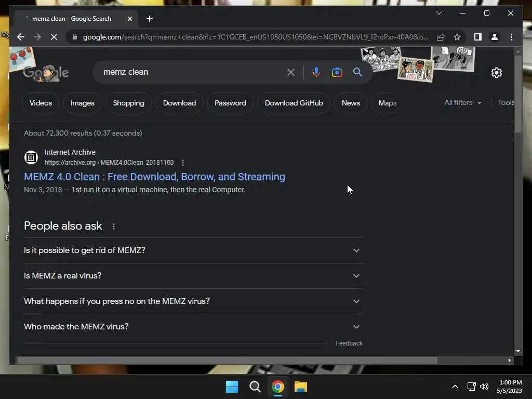Filter results by Images
The image size is (532, 399).
(x=83, y=103)
